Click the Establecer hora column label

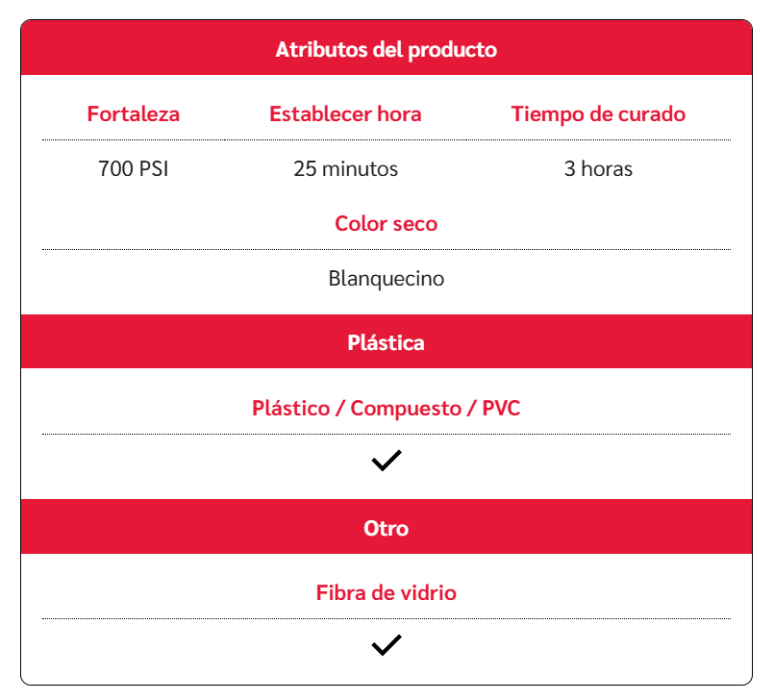click(x=345, y=113)
